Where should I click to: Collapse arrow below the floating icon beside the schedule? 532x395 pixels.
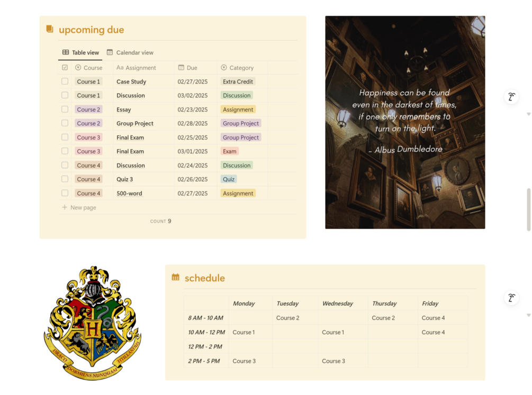[x=529, y=315]
